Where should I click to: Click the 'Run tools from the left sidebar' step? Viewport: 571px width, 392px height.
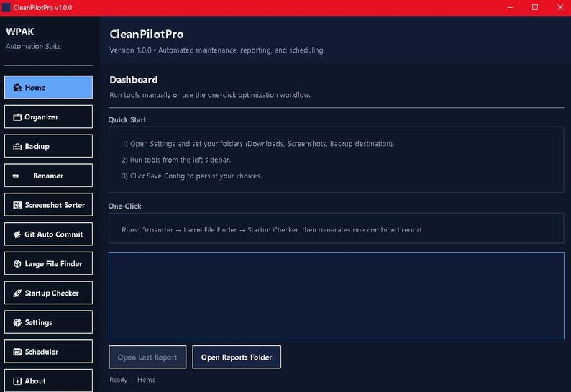pos(176,160)
